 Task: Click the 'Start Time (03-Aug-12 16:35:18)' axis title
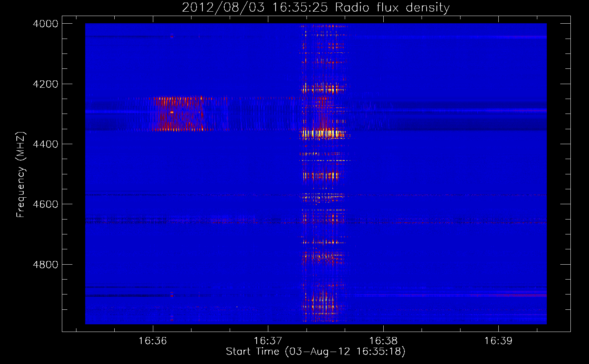[316, 352]
